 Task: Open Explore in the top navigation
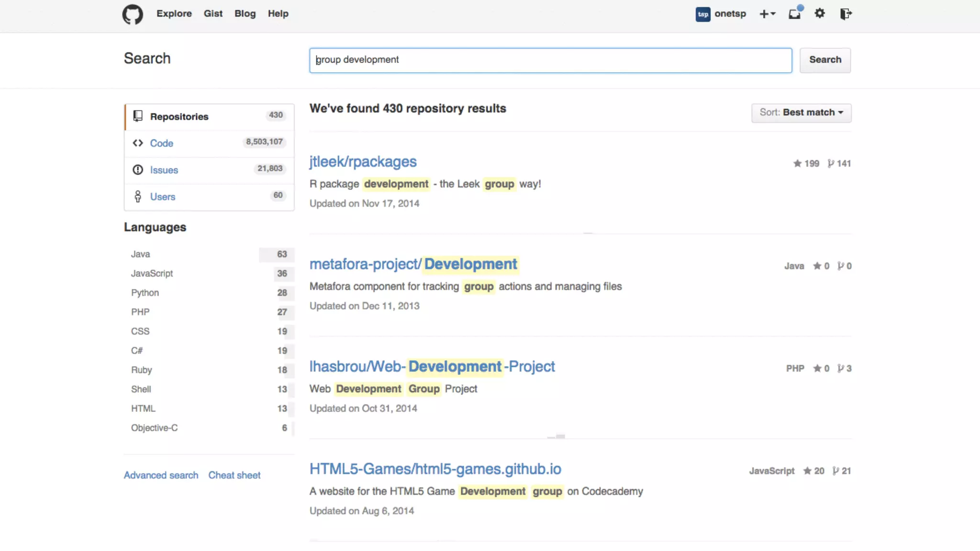tap(174, 13)
